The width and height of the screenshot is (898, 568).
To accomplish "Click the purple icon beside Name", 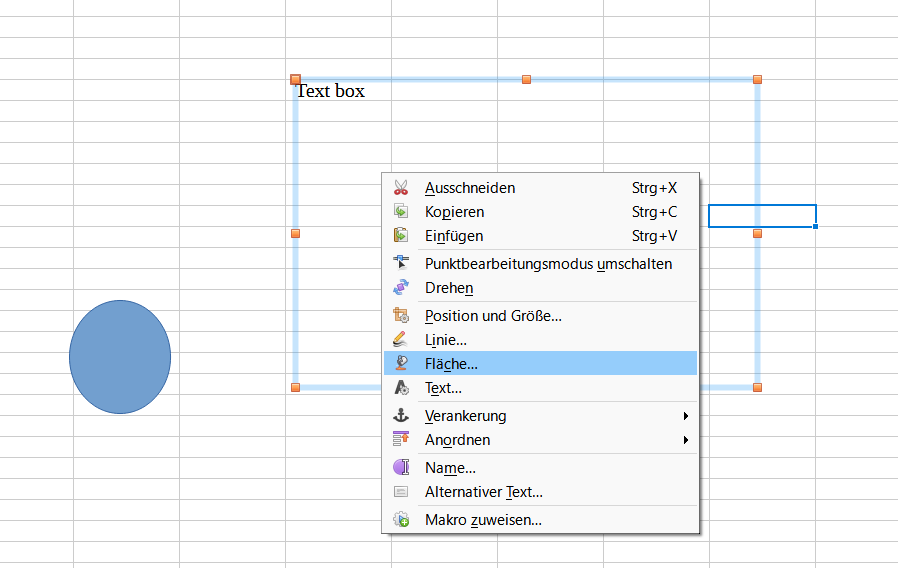I will pos(401,467).
